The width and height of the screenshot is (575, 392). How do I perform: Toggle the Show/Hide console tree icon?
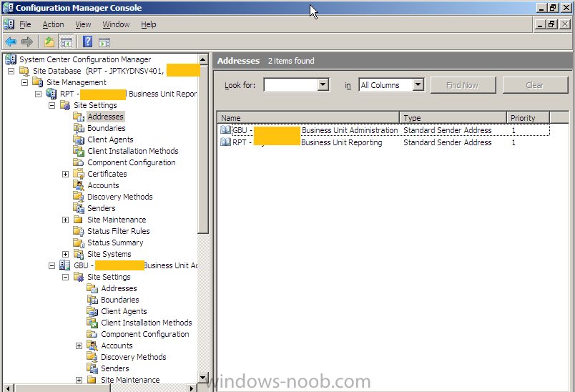point(67,42)
